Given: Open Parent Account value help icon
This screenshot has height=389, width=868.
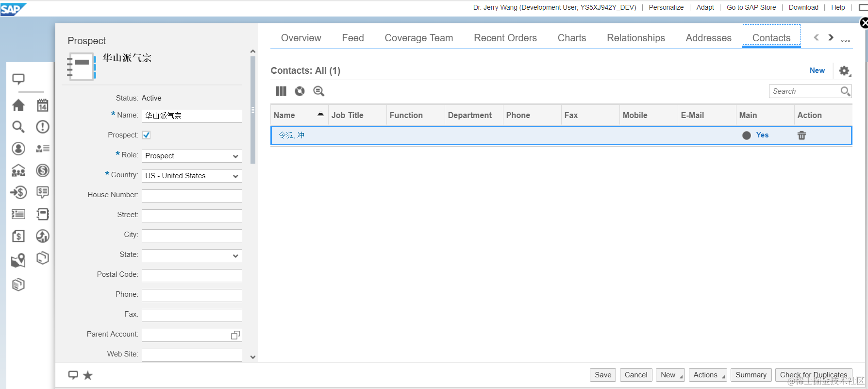Looking at the screenshot, I should click(x=235, y=335).
